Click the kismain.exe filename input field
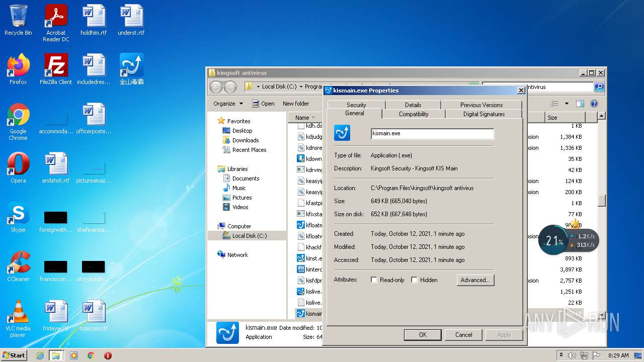This screenshot has width=644, height=362. tap(432, 134)
